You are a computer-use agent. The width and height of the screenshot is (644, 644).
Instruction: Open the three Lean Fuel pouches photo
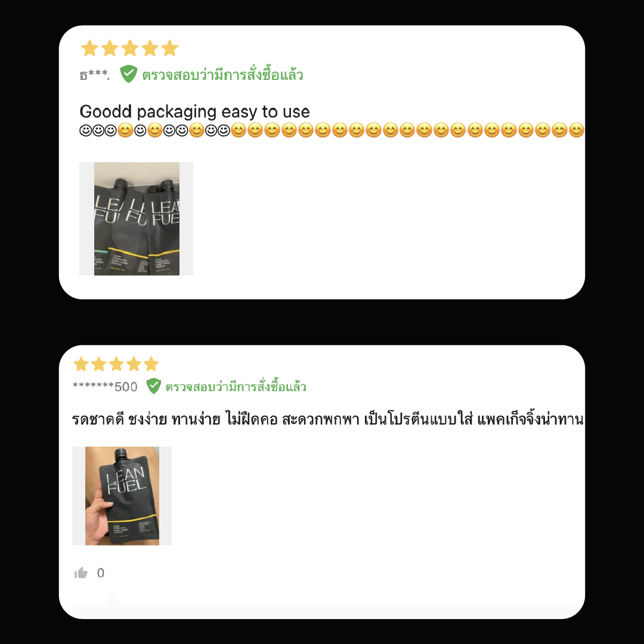click(137, 218)
